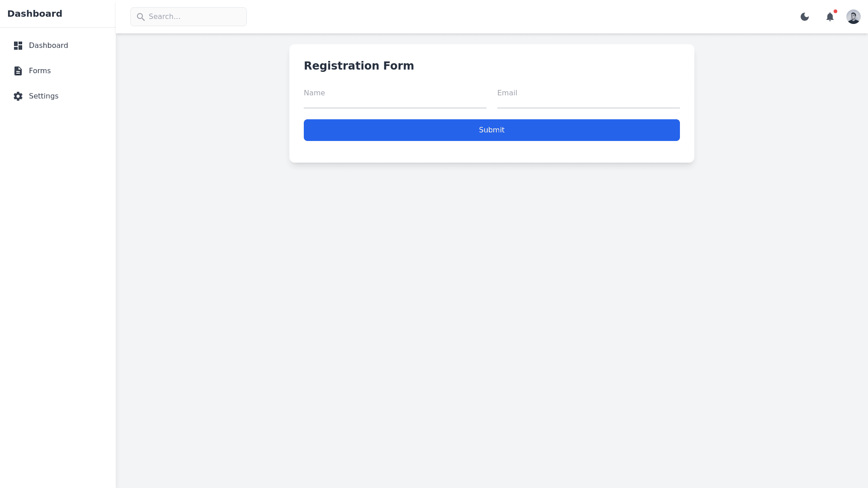Click the search magnifier icon
868x488 pixels.
point(141,17)
